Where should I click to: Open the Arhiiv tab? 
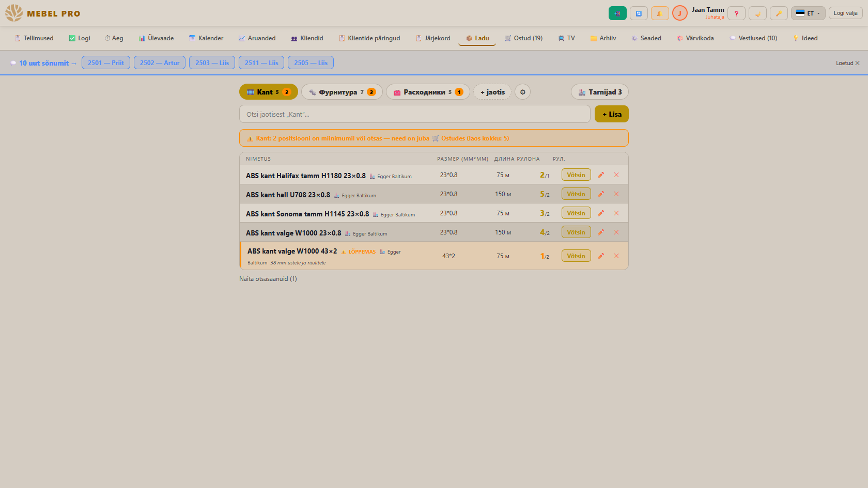[x=603, y=38]
